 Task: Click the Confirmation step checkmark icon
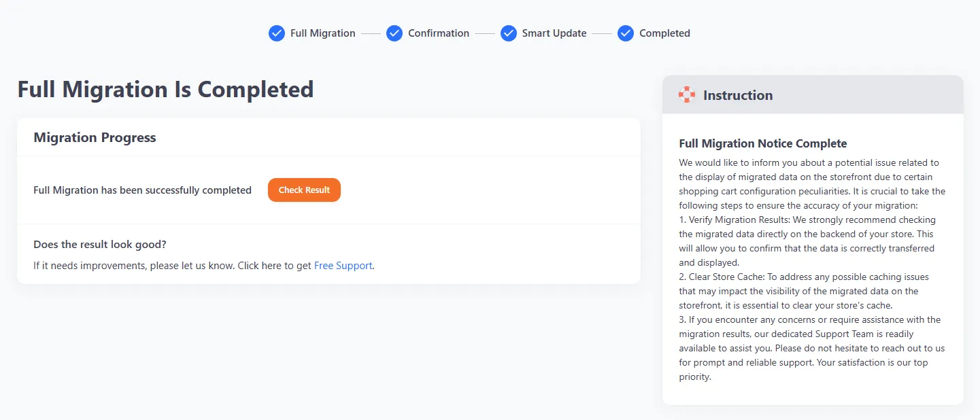(394, 33)
